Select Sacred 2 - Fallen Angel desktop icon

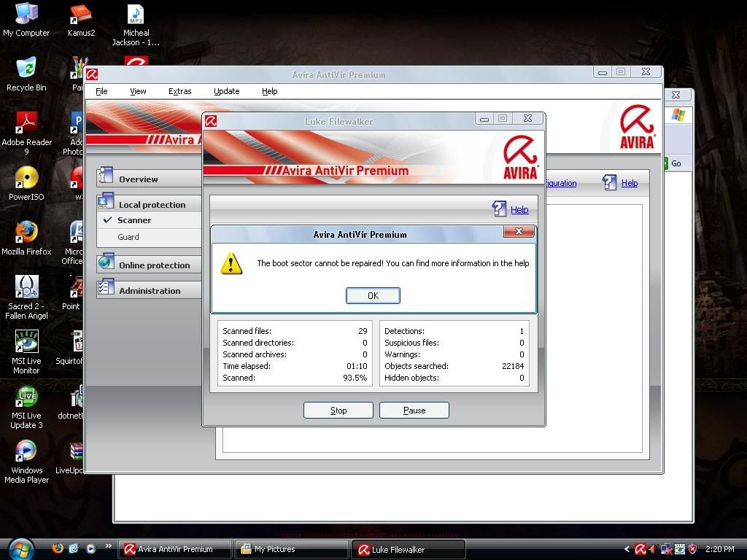pyautogui.click(x=26, y=297)
